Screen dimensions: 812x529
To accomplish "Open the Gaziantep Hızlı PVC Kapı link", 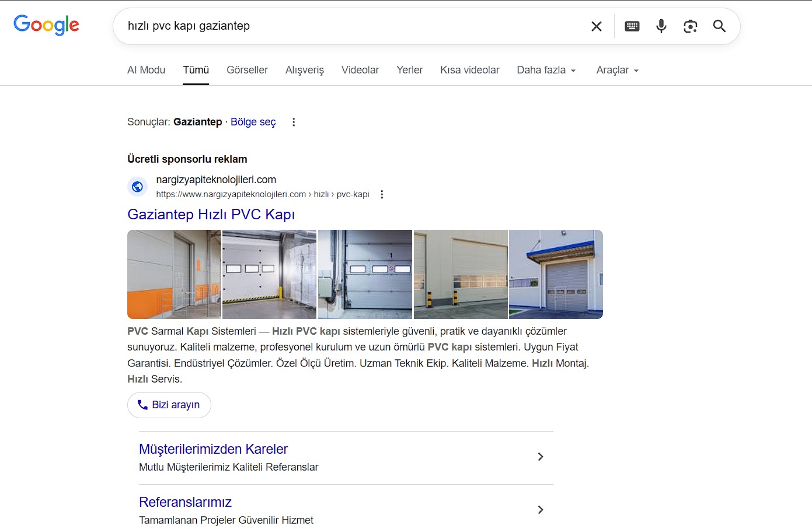I will tap(211, 214).
